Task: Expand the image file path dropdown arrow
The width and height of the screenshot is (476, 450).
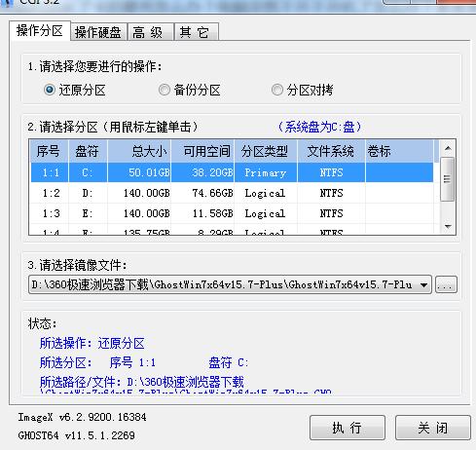Action: click(x=423, y=285)
